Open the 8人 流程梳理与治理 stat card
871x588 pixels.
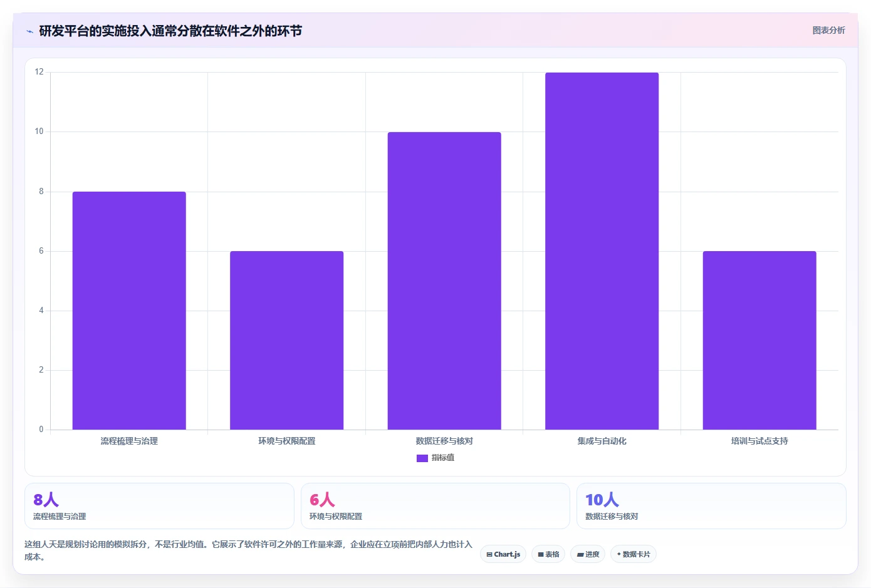(159, 506)
